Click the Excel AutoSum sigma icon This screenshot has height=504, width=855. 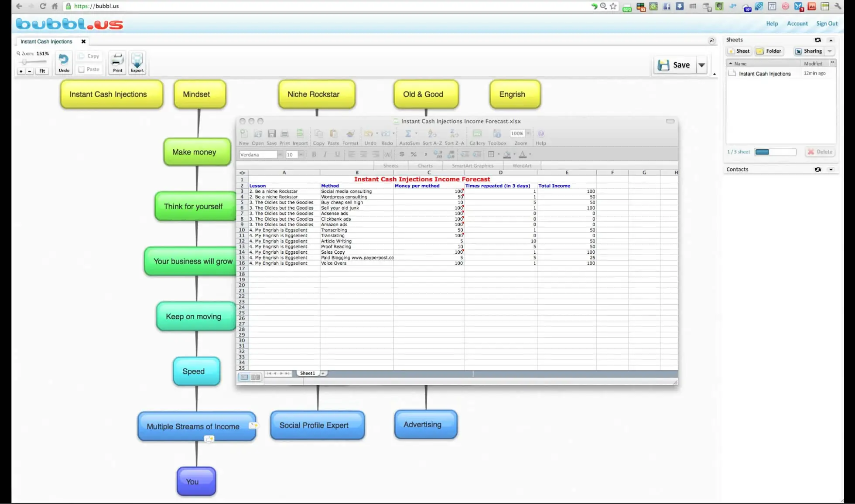click(408, 133)
